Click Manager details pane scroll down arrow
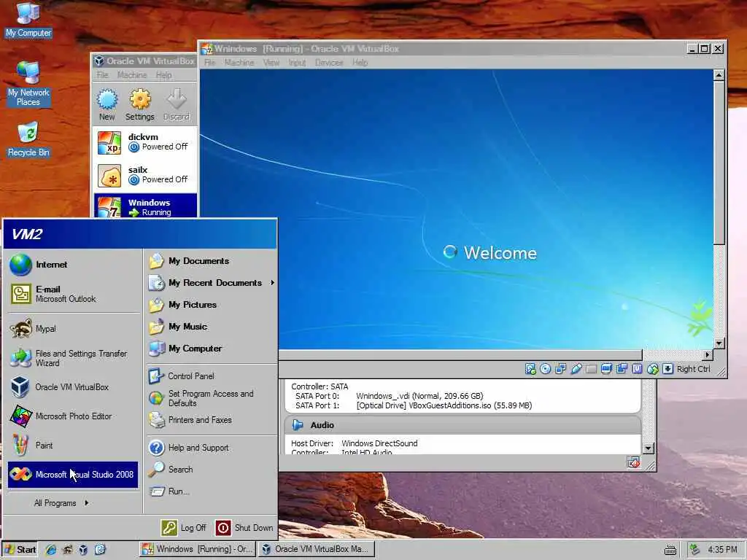The image size is (747, 560). tap(648, 448)
